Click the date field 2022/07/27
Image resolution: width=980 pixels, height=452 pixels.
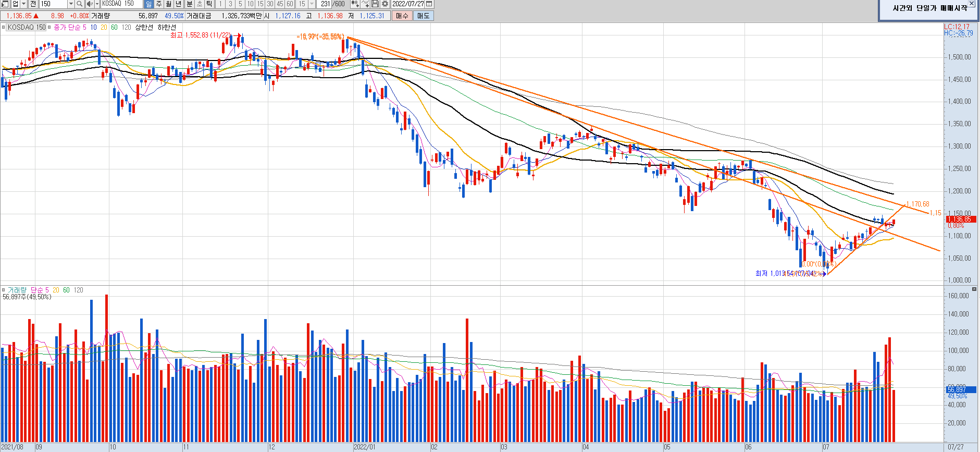[x=408, y=4]
